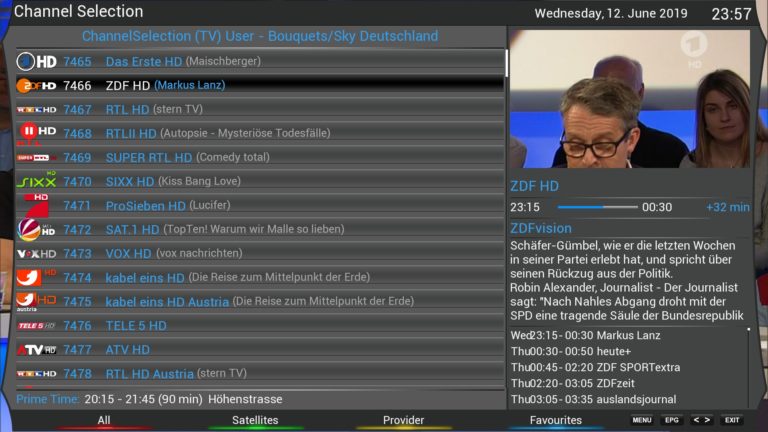
Task: Click the ZDFvision provider label
Action: click(541, 228)
